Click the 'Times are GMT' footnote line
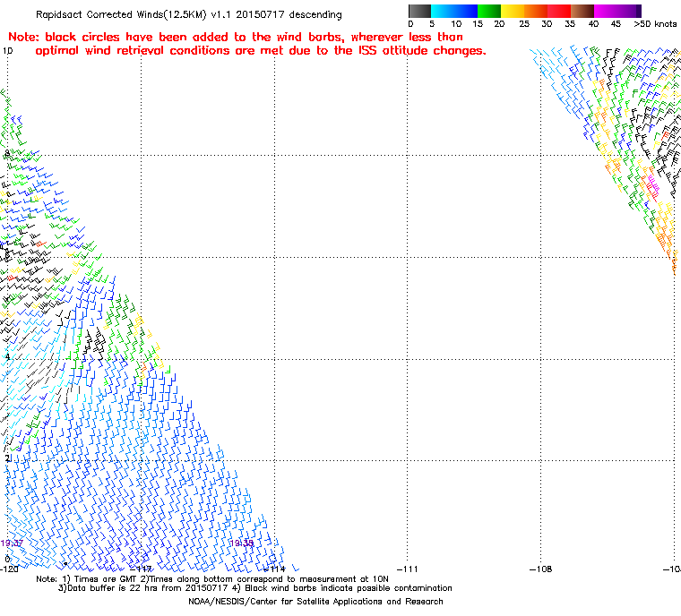The height and width of the screenshot is (616, 681). click(x=212, y=579)
